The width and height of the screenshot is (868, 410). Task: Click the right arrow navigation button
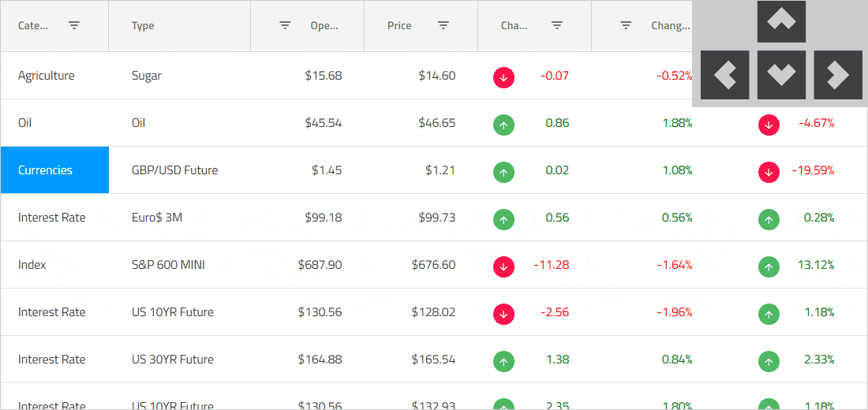pyautogui.click(x=837, y=75)
